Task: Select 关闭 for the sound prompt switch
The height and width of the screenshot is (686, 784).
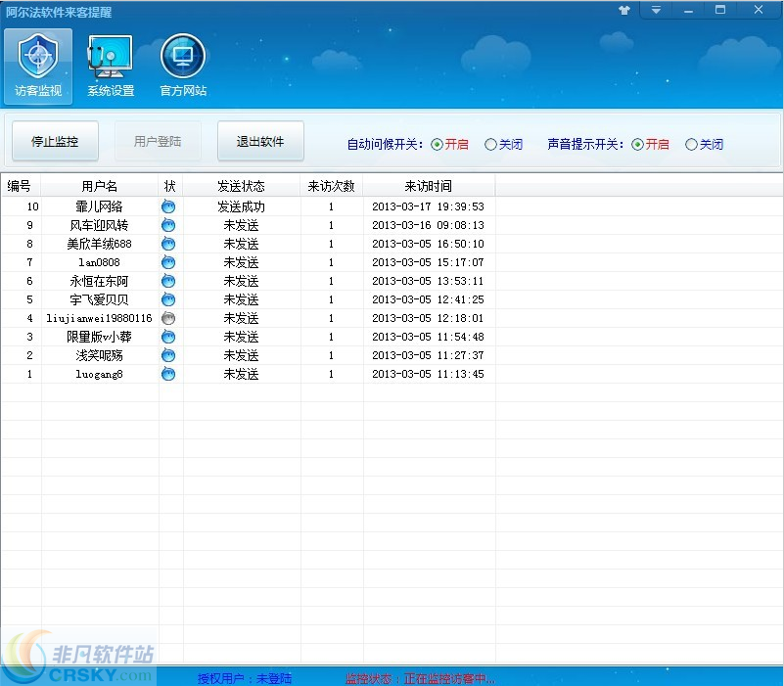Action: [692, 143]
